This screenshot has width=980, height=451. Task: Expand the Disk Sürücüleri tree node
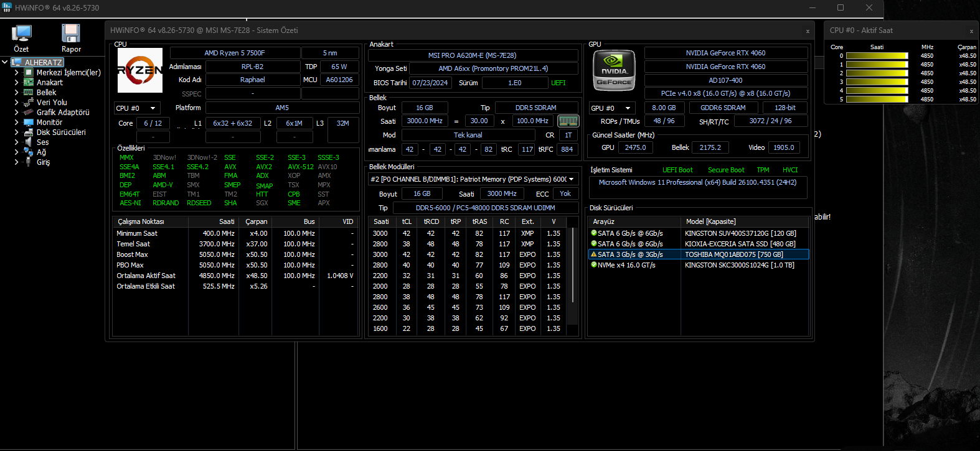17,132
